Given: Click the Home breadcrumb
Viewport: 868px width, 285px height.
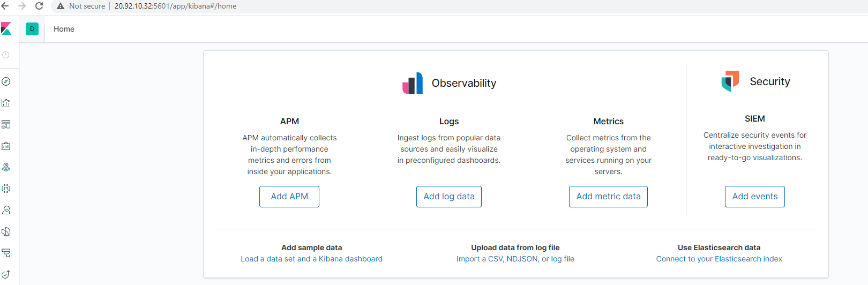Looking at the screenshot, I should point(64,29).
